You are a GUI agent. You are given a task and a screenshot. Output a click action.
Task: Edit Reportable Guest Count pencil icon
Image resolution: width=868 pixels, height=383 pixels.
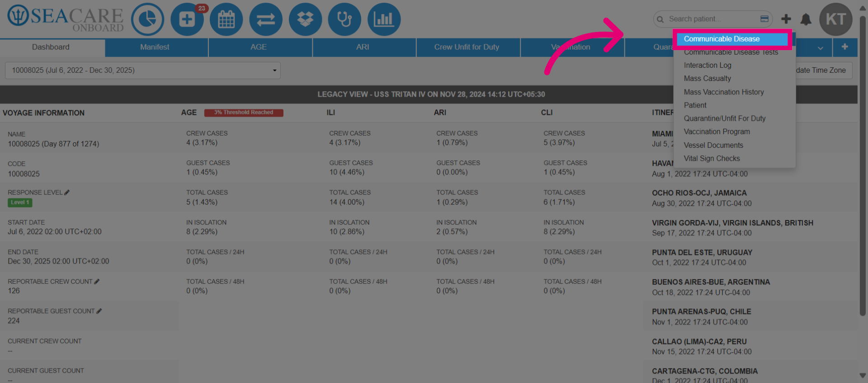coord(99,311)
